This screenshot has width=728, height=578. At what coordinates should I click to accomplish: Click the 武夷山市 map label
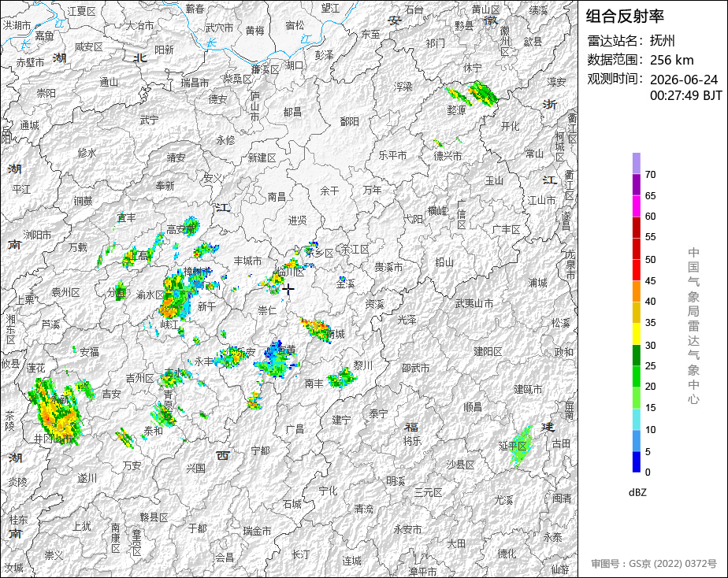474,303
